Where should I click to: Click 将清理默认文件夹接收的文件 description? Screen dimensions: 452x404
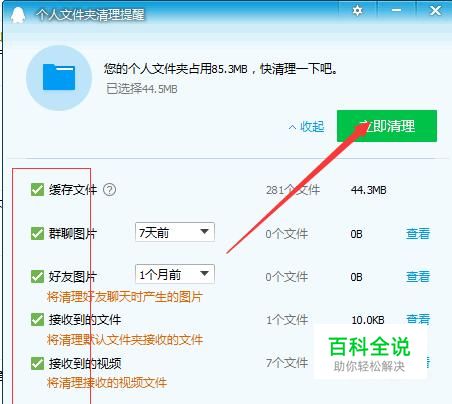tap(125, 340)
